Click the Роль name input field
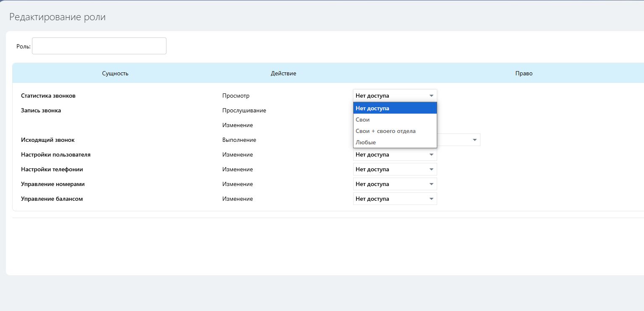The image size is (644, 311). 99,46
